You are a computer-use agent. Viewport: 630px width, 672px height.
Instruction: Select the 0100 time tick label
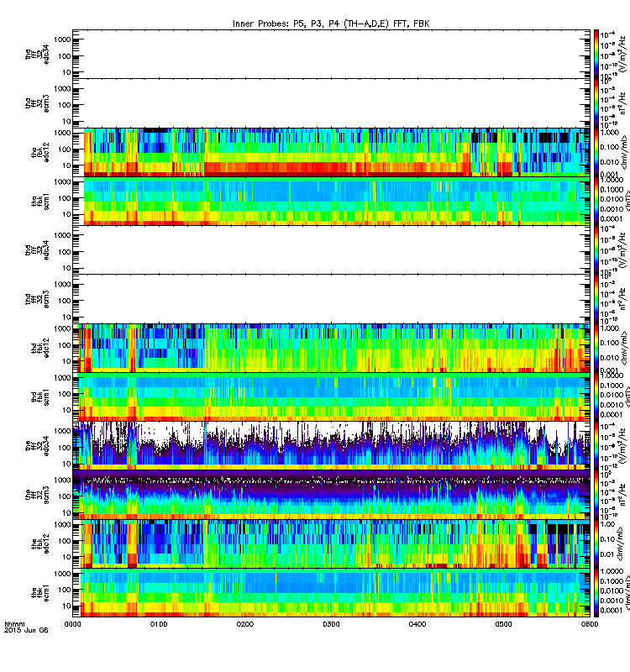click(x=159, y=624)
